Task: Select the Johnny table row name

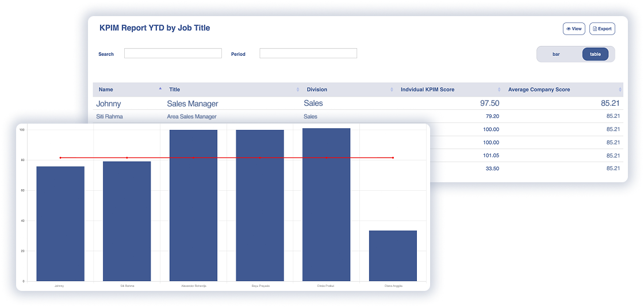Action: tap(108, 103)
